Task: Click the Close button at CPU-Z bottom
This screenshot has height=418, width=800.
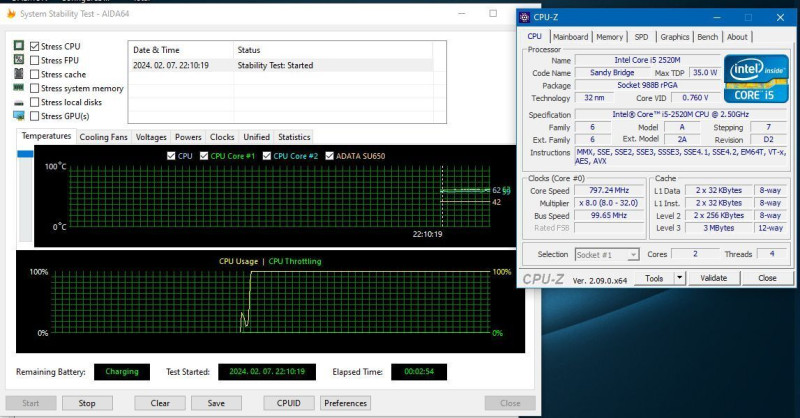Action: (x=767, y=278)
